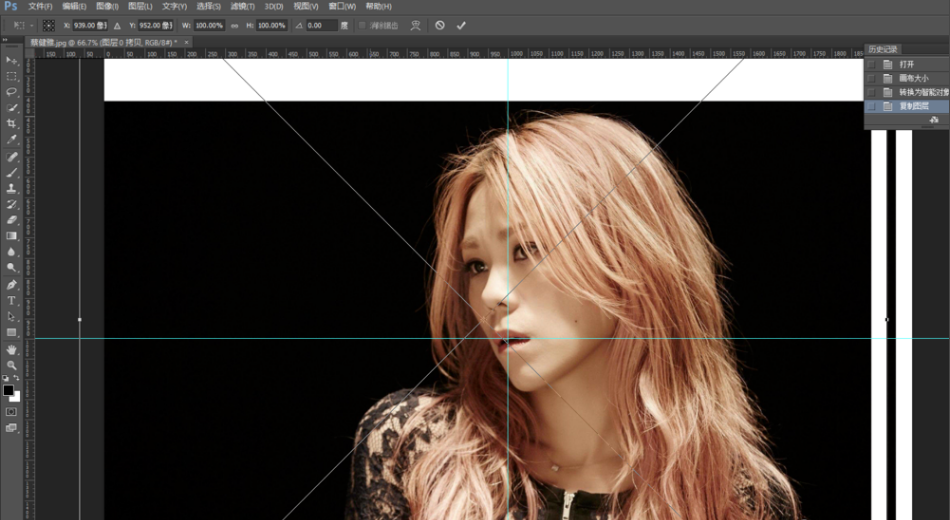Reset default foreground and background colors

click(x=5, y=378)
